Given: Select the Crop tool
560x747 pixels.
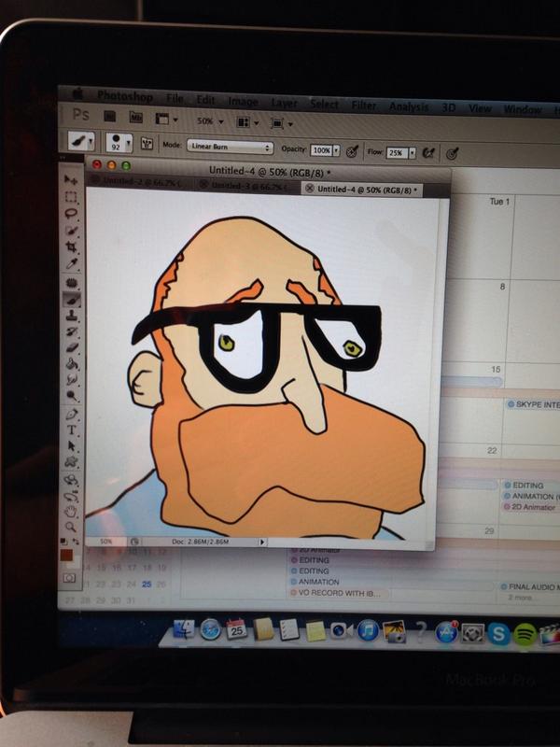Looking at the screenshot, I should (x=72, y=247).
